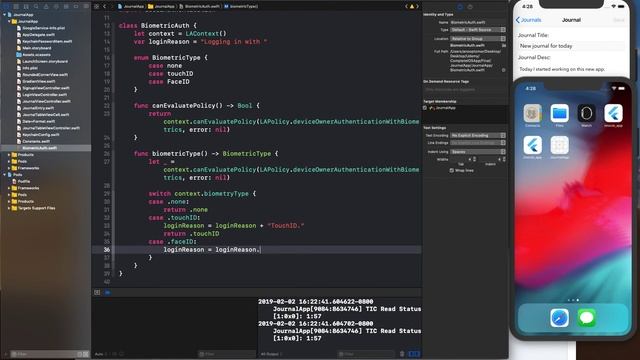The height and width of the screenshot is (360, 640).
Task: Enable the Wrap lines checkbox
Action: pyautogui.click(x=451, y=170)
